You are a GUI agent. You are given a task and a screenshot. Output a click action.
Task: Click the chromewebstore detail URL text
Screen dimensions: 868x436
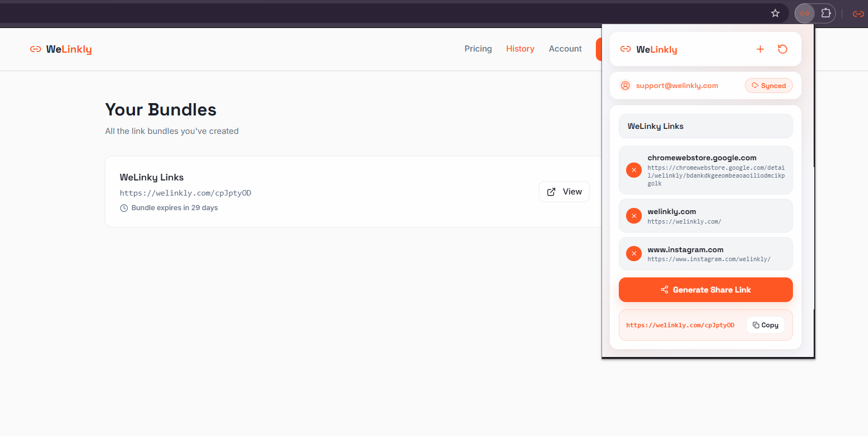(x=716, y=175)
